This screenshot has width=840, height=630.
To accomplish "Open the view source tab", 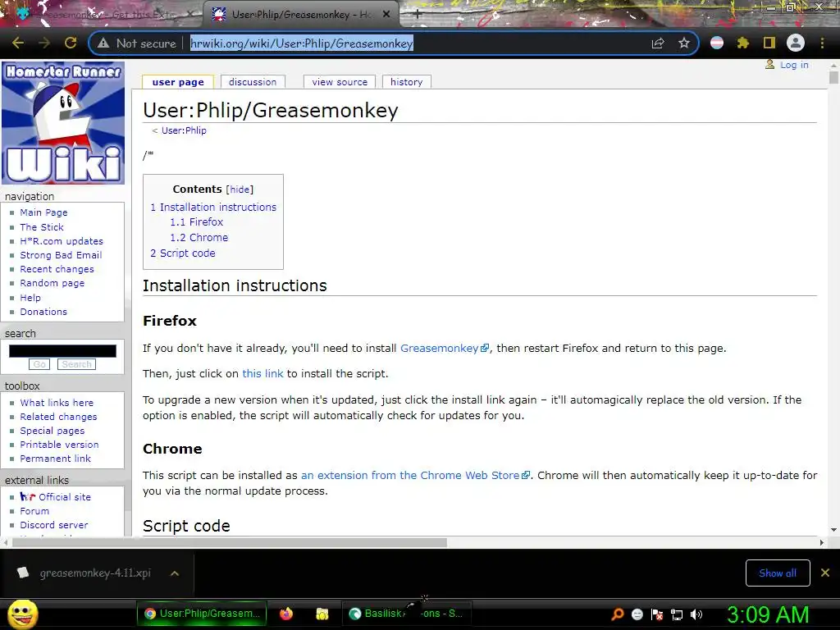I will [x=340, y=82].
